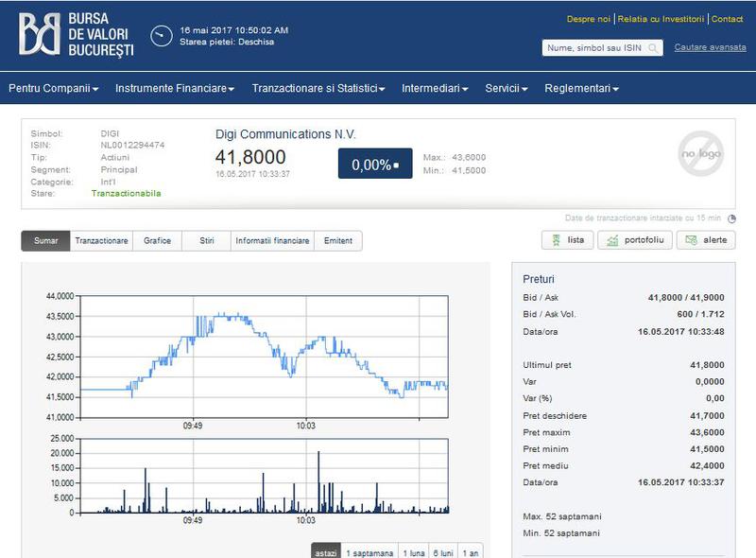Viewport: 756px width, 558px height.
Task: Switch chart range to '1 saptamana'
Action: click(x=369, y=552)
